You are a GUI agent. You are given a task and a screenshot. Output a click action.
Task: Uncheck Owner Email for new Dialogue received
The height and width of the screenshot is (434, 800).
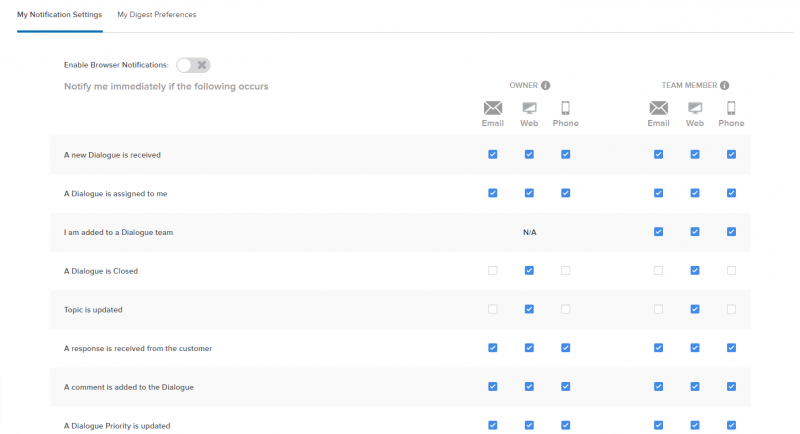pyautogui.click(x=492, y=154)
